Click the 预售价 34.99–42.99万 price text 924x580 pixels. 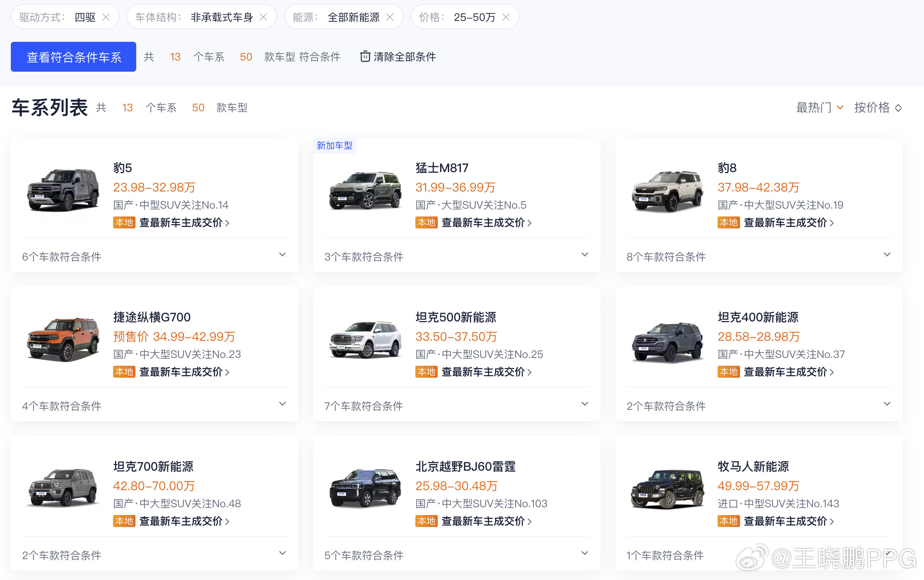click(174, 336)
